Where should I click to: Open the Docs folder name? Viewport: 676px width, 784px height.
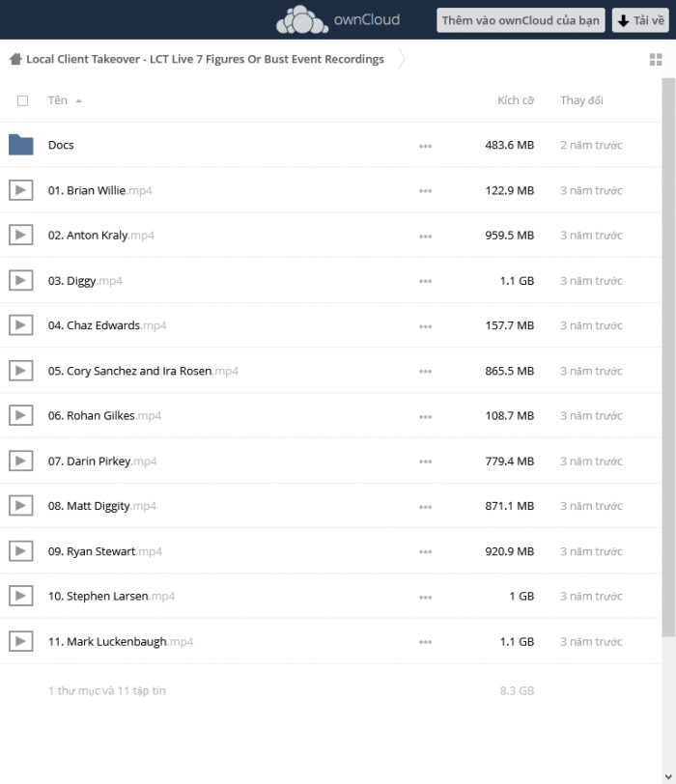tap(61, 145)
